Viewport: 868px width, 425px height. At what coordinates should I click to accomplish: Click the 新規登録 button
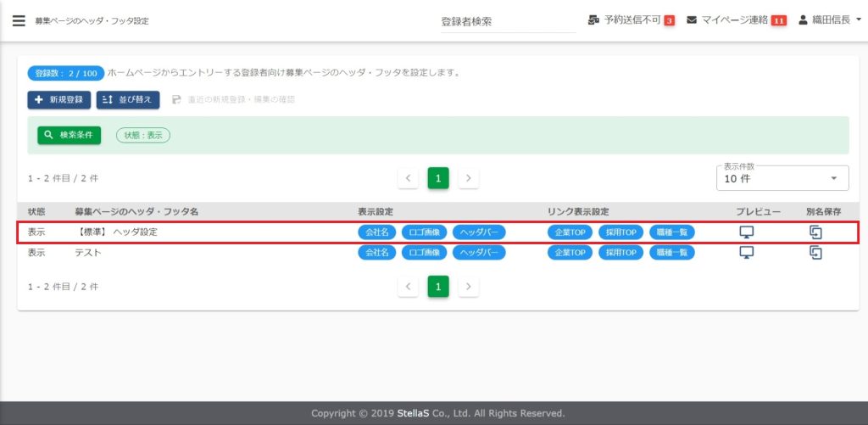click(x=58, y=100)
